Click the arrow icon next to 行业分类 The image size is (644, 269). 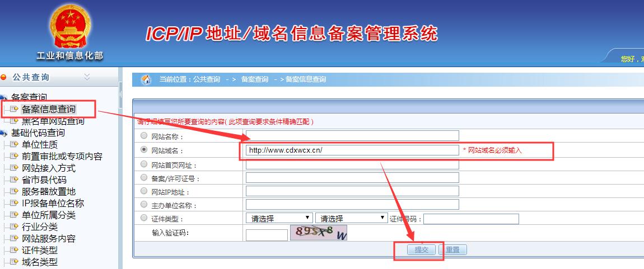click(x=15, y=226)
